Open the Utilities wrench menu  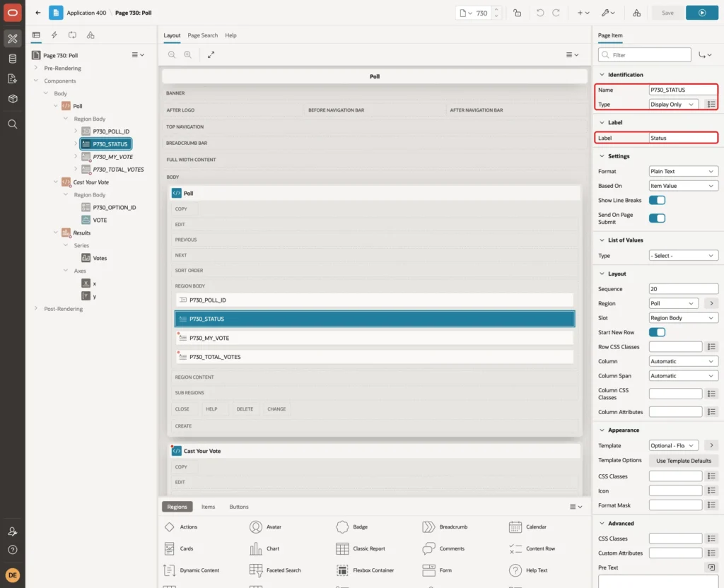tap(608, 13)
